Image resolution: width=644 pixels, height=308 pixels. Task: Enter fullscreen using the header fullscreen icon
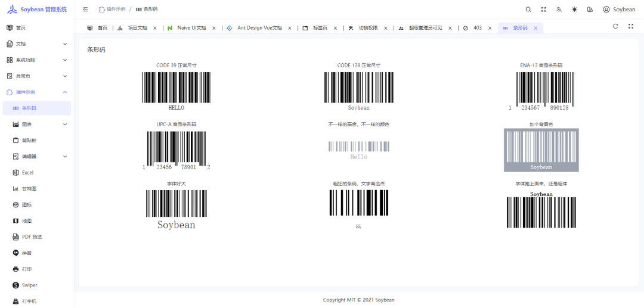544,10
